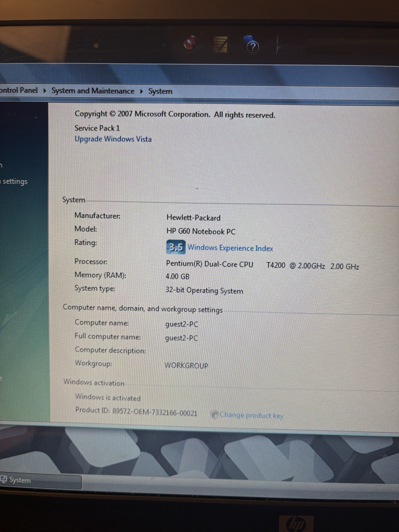Select Full computer name value 'guest2-PC'

tap(181, 338)
